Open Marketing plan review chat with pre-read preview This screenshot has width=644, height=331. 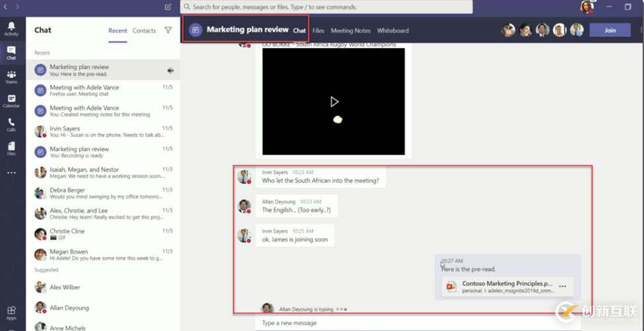(103, 71)
